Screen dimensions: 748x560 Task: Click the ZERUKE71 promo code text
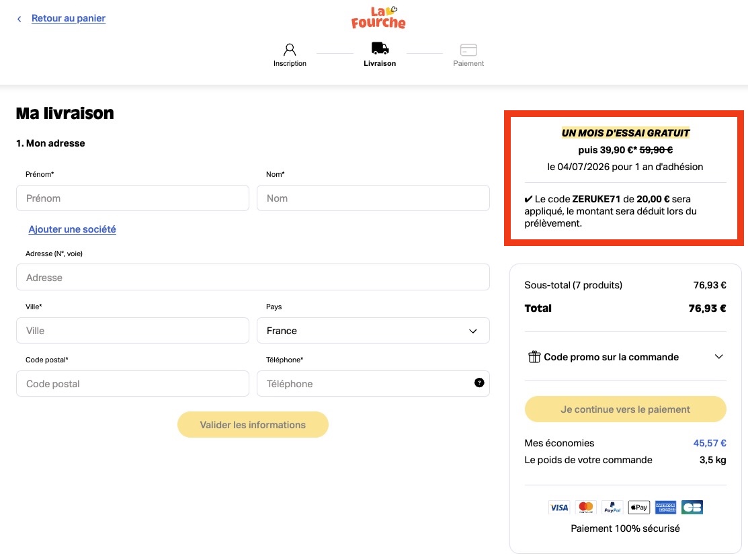pyautogui.click(x=596, y=199)
